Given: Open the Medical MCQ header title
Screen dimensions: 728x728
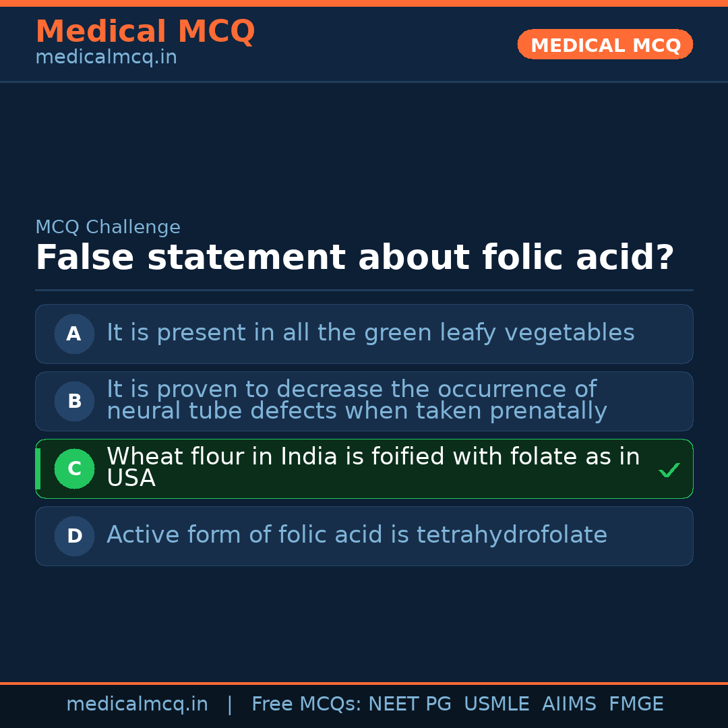Looking at the screenshot, I should tap(145, 31).
